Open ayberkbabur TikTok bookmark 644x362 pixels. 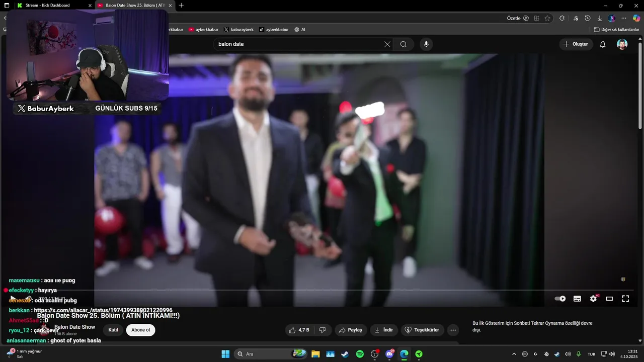click(x=274, y=29)
